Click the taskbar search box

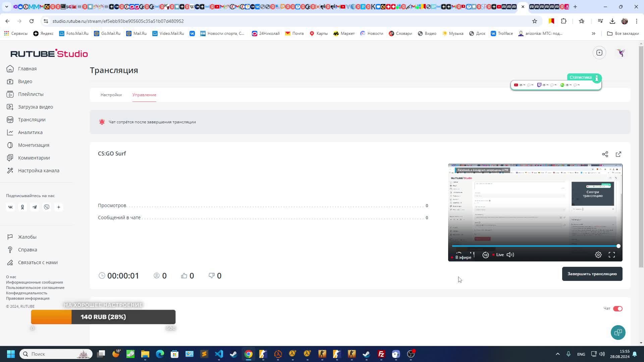tap(56, 354)
